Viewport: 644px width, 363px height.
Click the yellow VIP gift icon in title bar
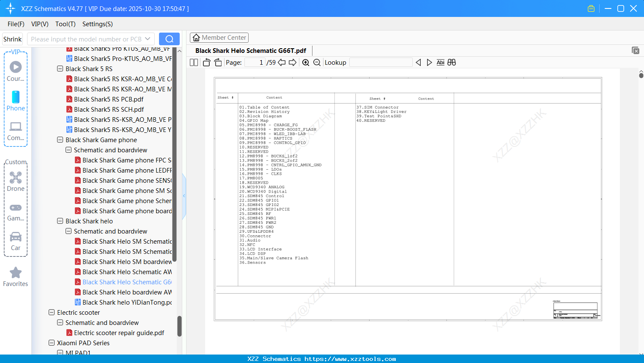[591, 8]
